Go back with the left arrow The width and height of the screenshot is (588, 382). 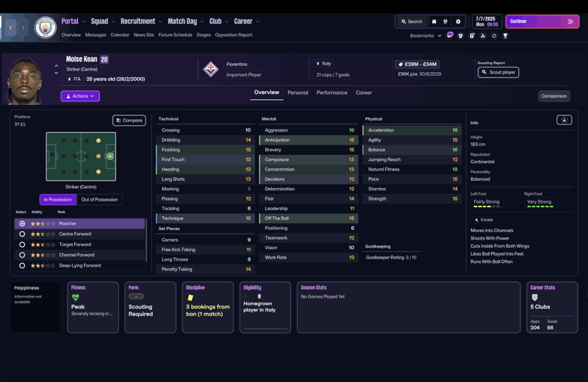tap(10, 27)
